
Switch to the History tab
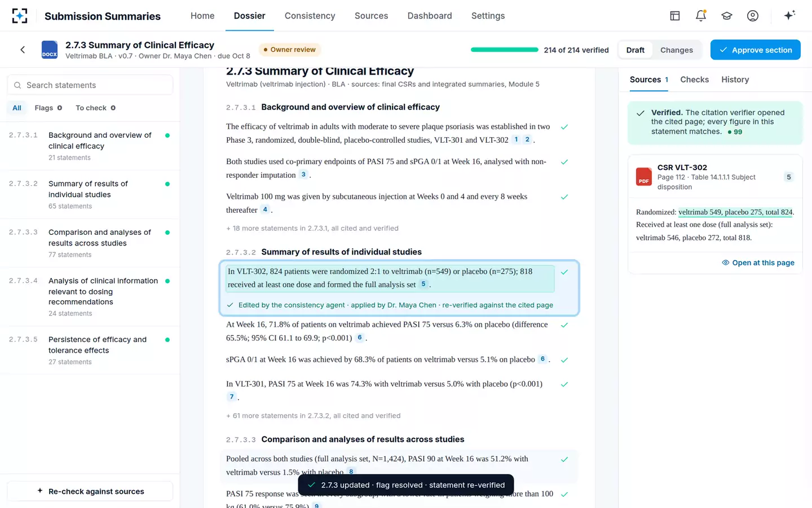[x=735, y=80]
